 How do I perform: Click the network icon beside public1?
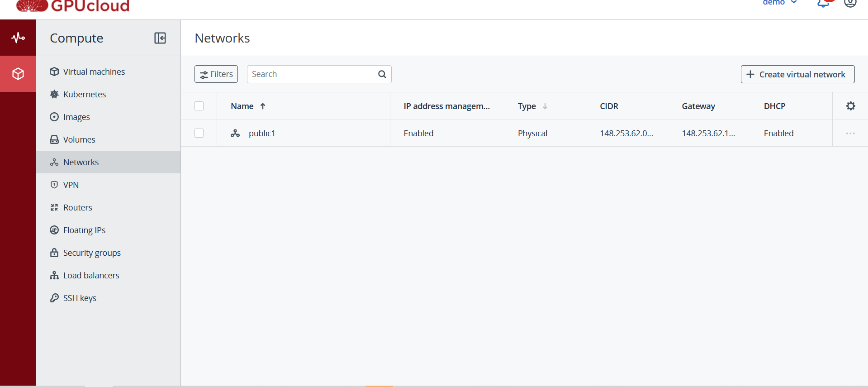[235, 133]
